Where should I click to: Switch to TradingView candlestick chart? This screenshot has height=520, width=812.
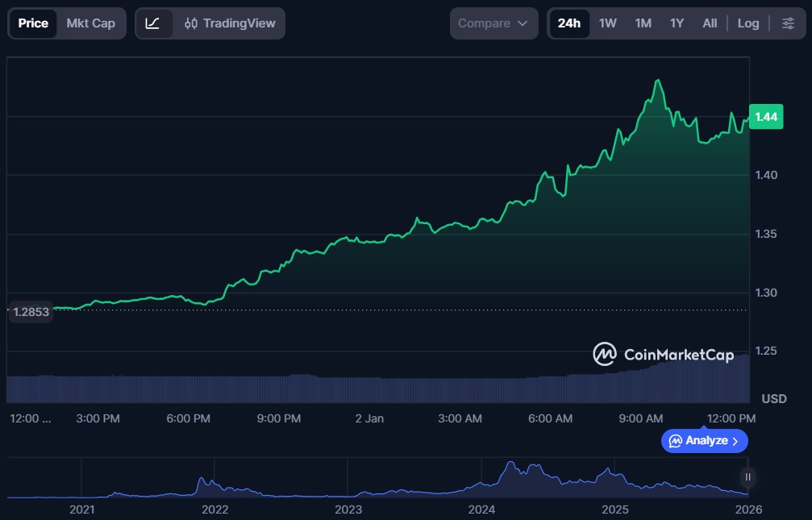coord(230,23)
